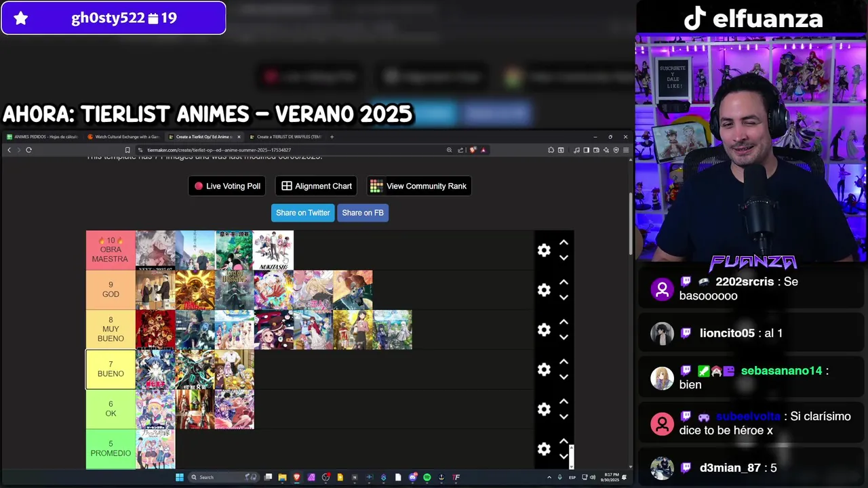868x488 pixels.
Task: Open the Alignment Chart
Action: tap(317, 186)
